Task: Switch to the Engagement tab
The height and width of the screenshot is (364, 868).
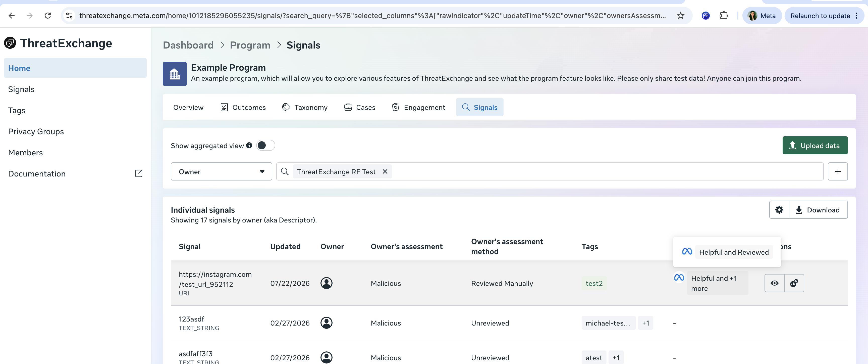Action: [418, 107]
